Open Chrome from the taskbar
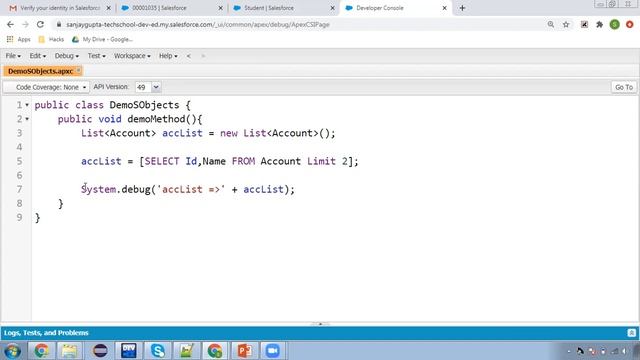 (41, 351)
